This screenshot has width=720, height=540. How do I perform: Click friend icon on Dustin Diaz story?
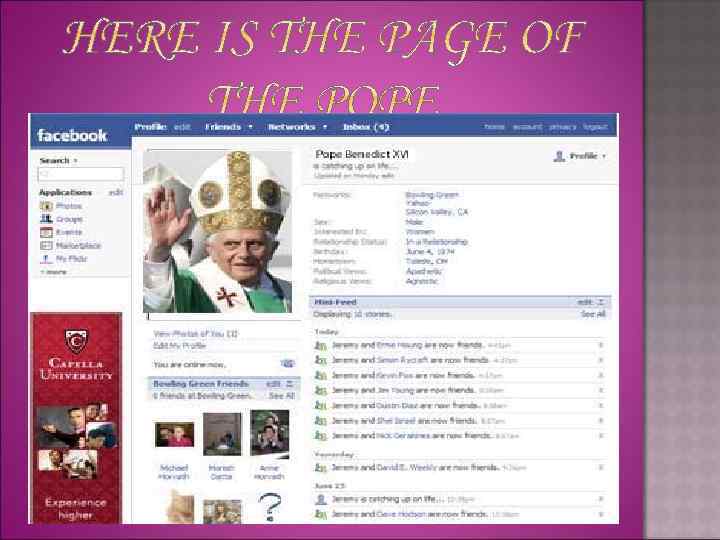[321, 405]
